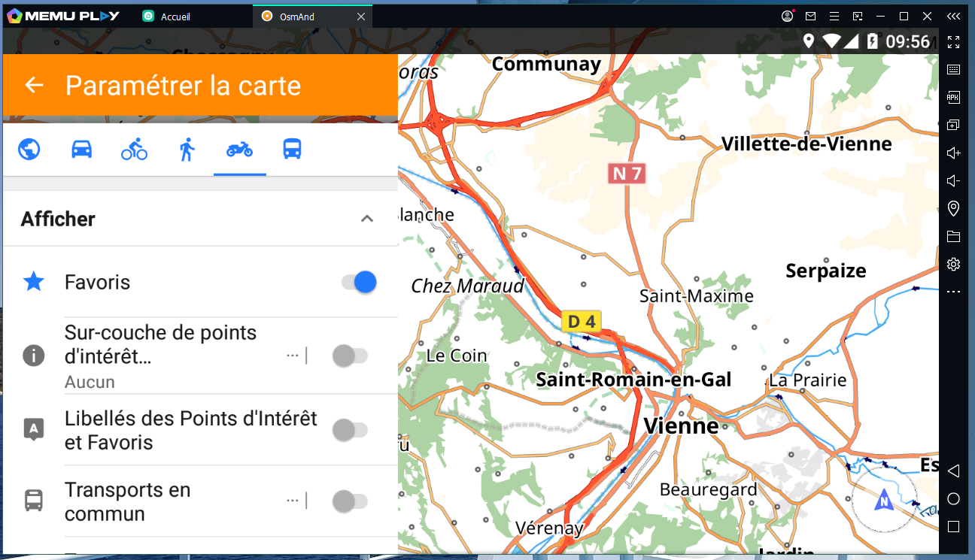Select the motorcycle profile icon

239,150
